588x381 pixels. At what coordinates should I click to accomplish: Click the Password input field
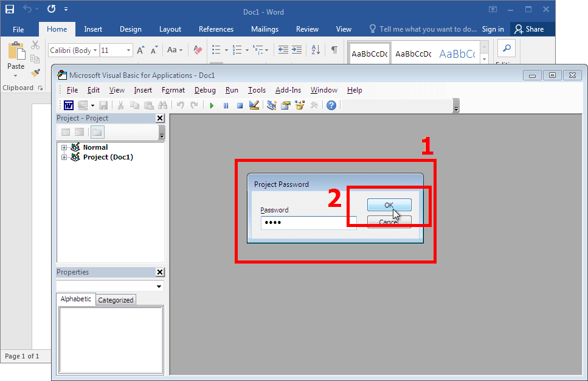308,223
